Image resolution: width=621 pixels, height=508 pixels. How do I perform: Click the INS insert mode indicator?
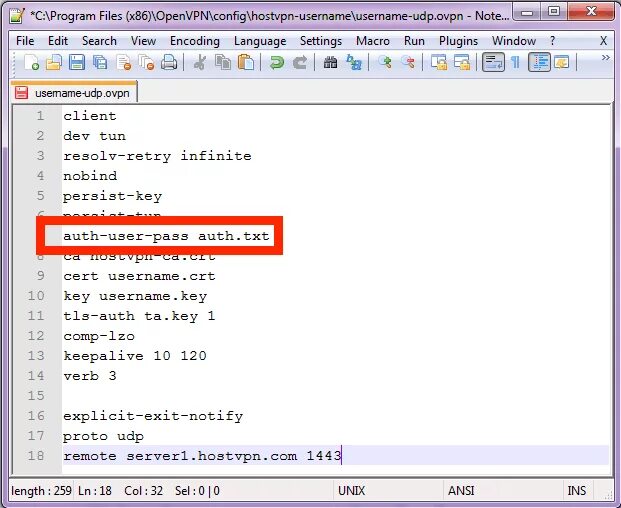point(577,491)
